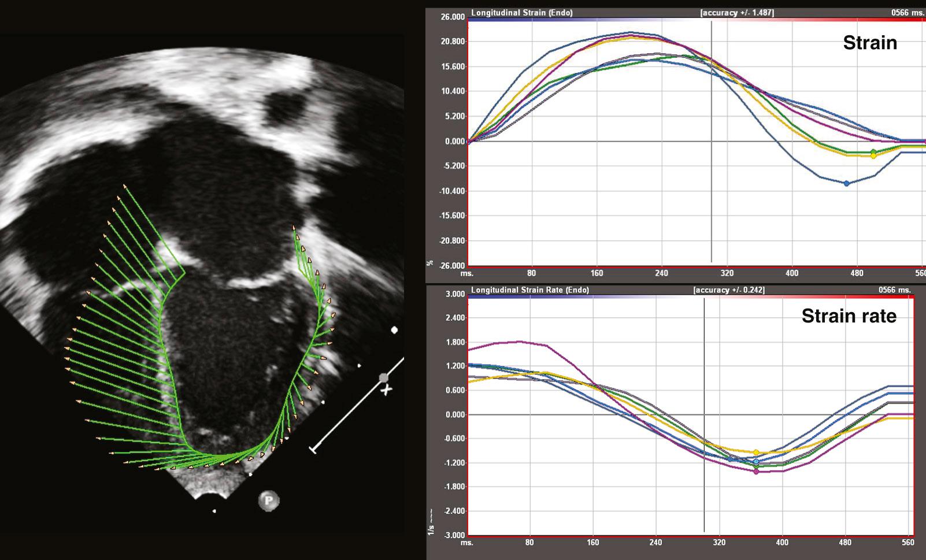Screen dimensions: 926x560
Task: Click the -2.400 strain rate axis value
Action: point(454,511)
